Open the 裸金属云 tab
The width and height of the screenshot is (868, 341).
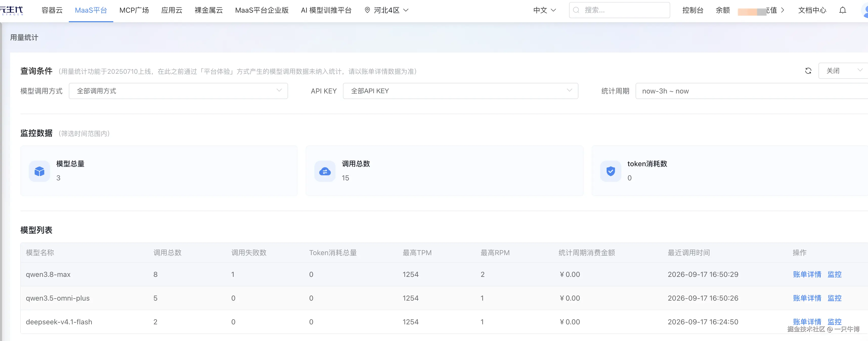(x=209, y=10)
